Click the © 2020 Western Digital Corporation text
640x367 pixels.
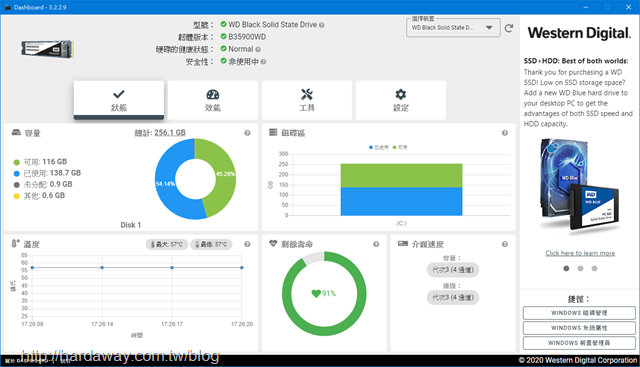[x=578, y=360]
